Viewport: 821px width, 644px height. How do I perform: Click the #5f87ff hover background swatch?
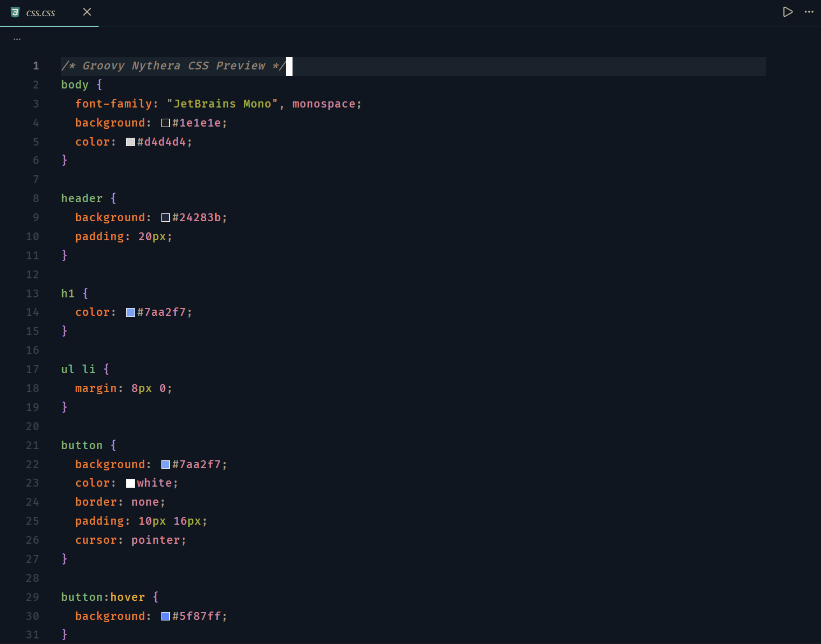click(x=165, y=616)
